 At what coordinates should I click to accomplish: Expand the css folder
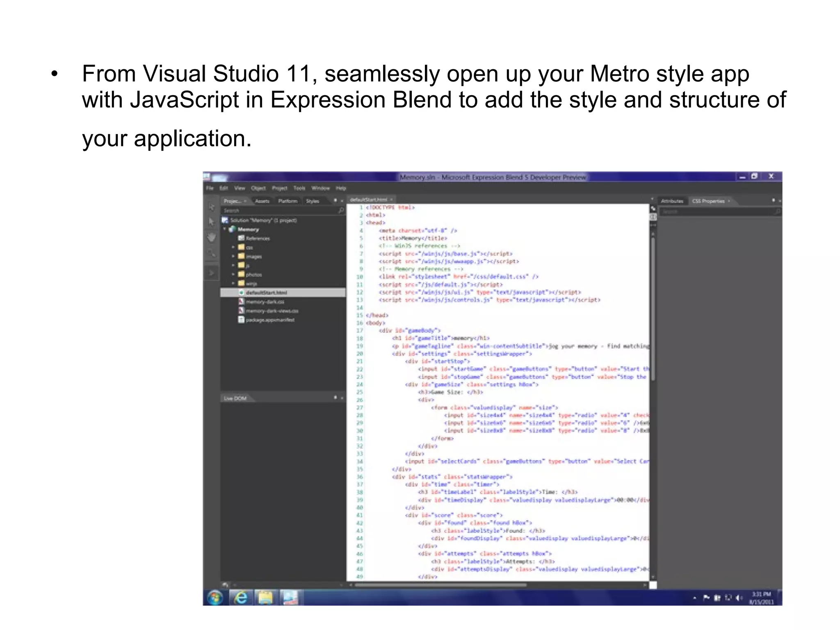click(233, 247)
